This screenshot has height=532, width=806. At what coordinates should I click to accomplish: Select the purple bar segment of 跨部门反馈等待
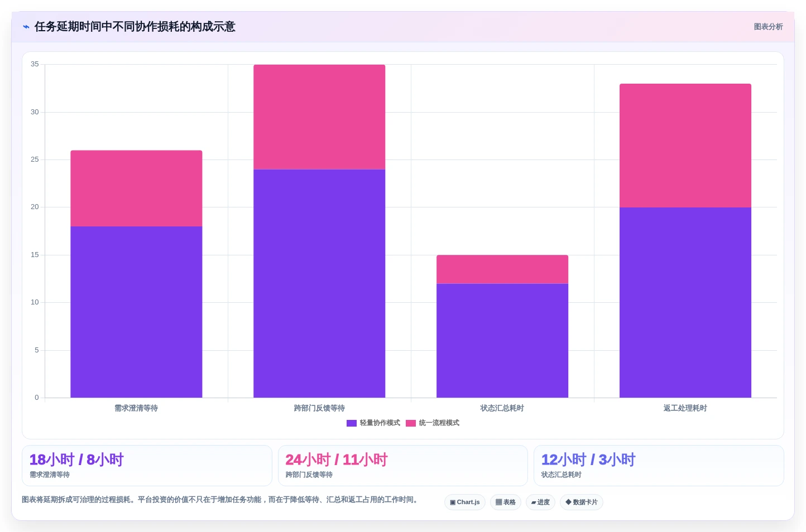319,283
